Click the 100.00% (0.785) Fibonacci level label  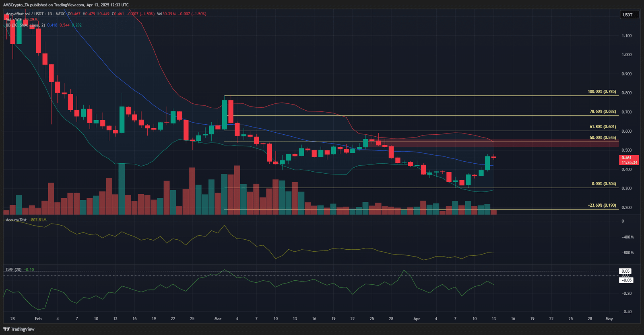(601, 92)
